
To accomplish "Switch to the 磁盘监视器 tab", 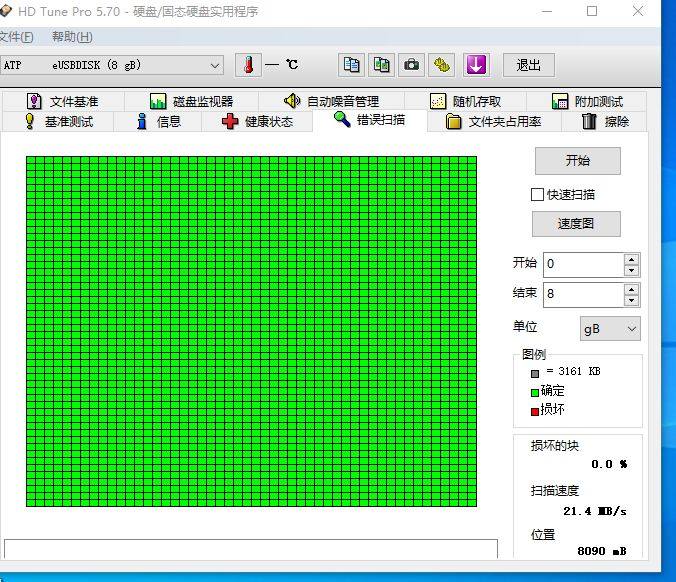I will (x=191, y=101).
